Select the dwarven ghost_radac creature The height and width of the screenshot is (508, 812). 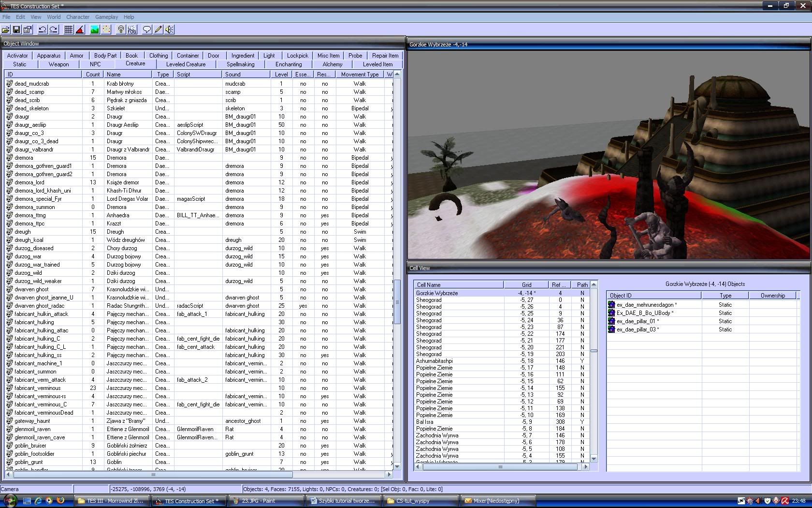click(198, 306)
